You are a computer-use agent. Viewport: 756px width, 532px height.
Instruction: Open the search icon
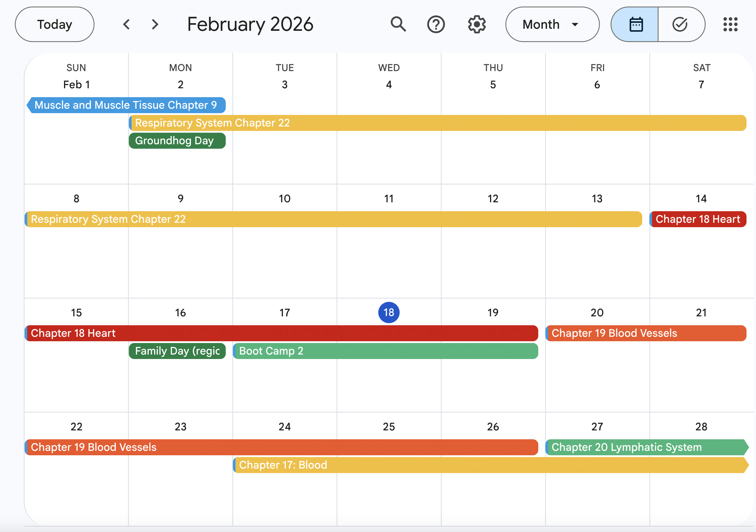[398, 24]
